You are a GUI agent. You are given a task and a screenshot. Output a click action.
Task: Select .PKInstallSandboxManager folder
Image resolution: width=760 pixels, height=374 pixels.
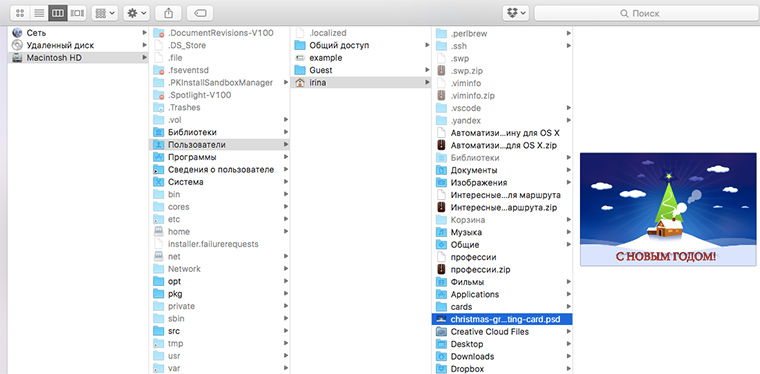pyautogui.click(x=220, y=82)
